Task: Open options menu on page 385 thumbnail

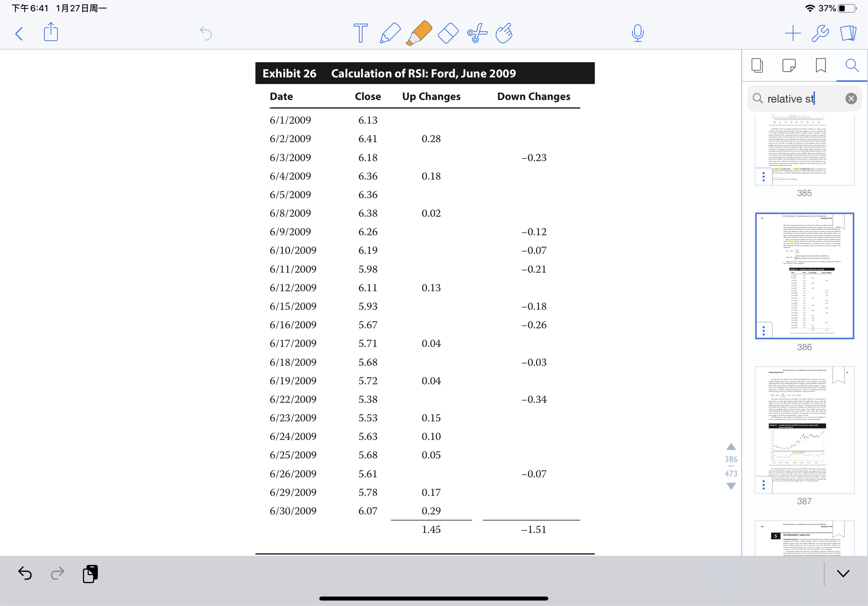Action: point(763,177)
